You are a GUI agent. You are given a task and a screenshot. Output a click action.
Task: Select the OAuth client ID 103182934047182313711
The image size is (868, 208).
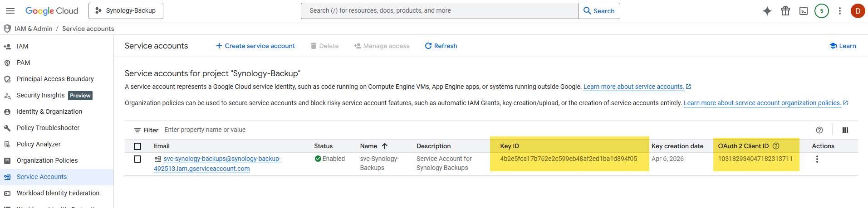[755, 159]
